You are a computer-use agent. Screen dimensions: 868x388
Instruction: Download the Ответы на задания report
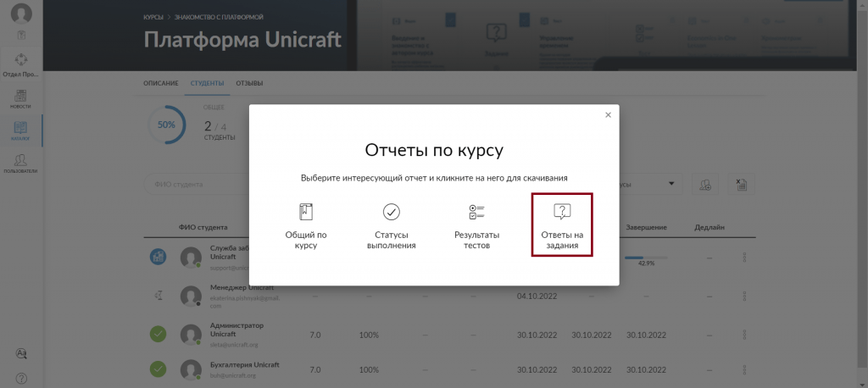(x=562, y=224)
